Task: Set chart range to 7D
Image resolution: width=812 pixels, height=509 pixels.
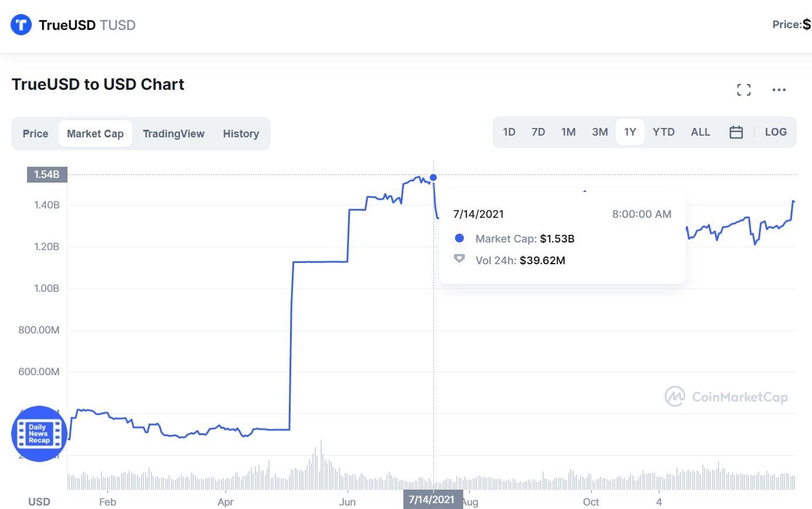Action: [x=538, y=132]
